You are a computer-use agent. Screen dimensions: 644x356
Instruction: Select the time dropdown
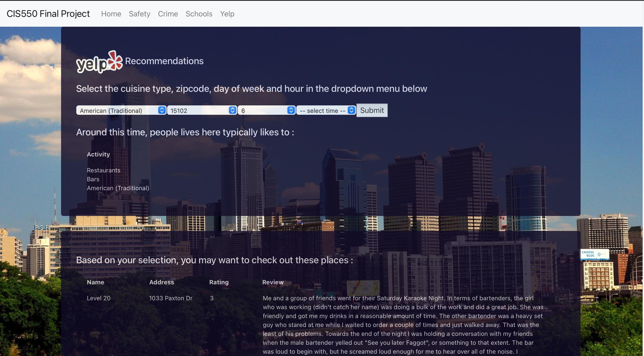pyautogui.click(x=326, y=110)
